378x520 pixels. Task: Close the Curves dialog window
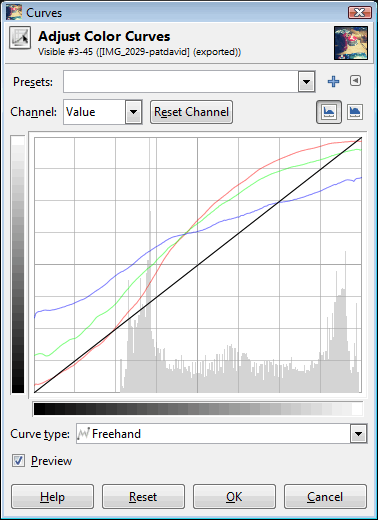click(360, 12)
